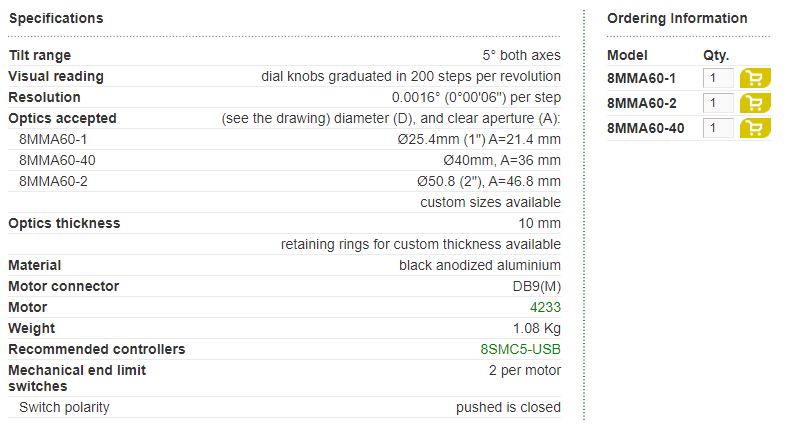The image size is (793, 448).
Task: Click the Specifications heading
Action: [56, 18]
